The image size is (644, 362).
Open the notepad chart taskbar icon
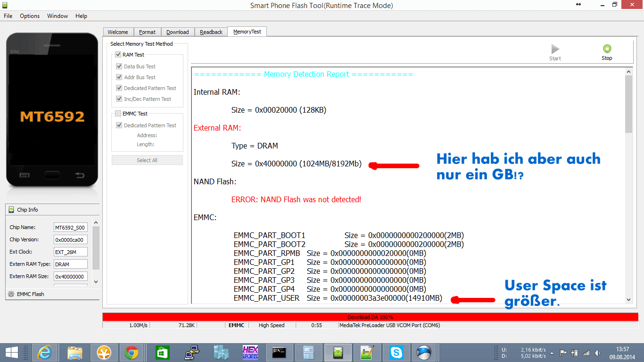tap(367, 352)
